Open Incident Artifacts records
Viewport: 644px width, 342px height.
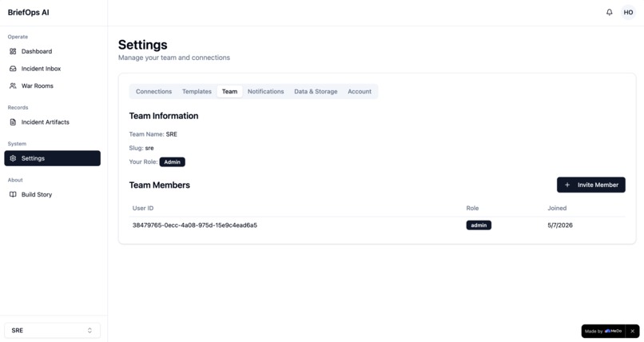pyautogui.click(x=52, y=122)
